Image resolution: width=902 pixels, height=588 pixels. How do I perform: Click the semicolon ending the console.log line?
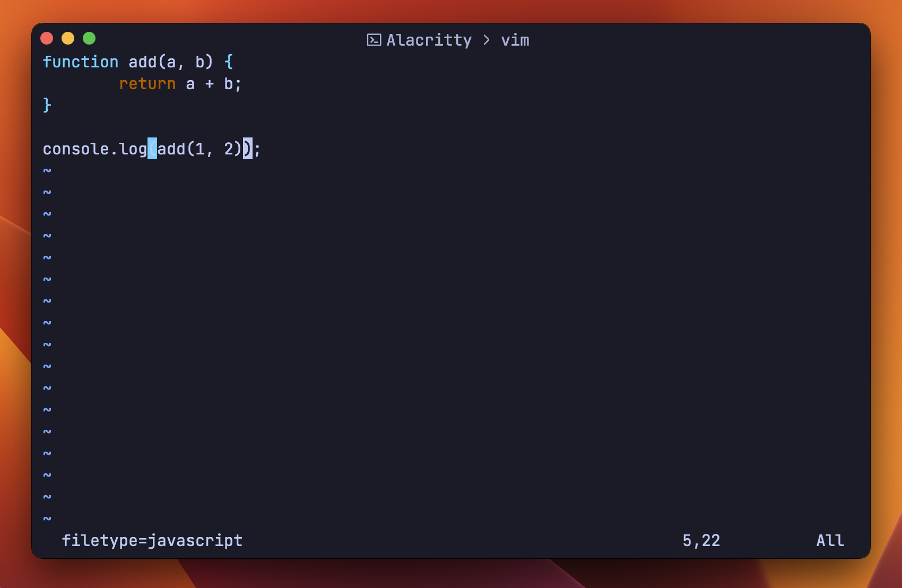(257, 149)
